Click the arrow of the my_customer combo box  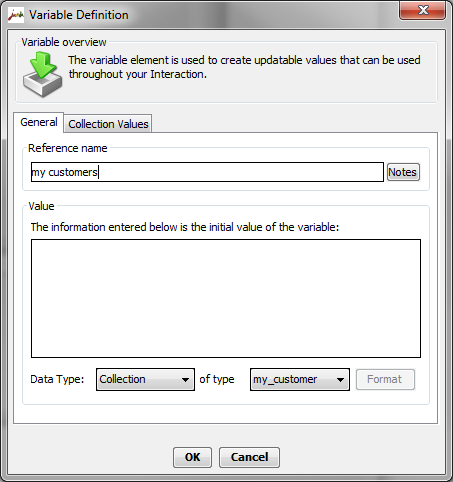coord(340,380)
